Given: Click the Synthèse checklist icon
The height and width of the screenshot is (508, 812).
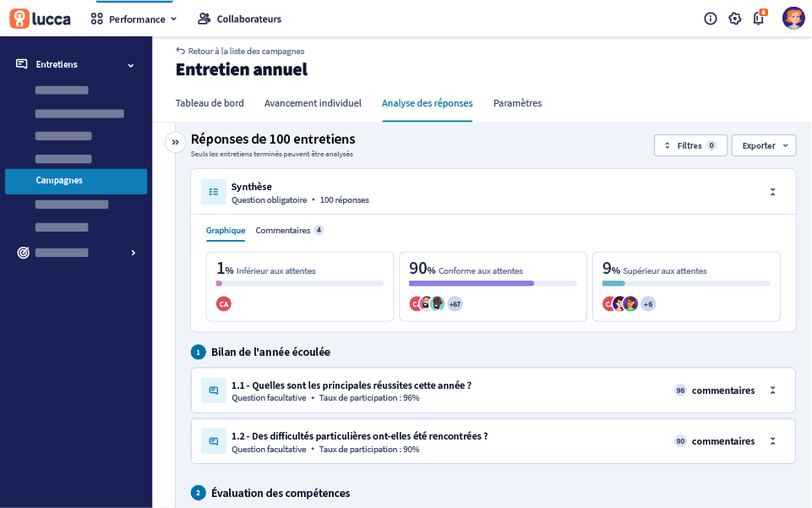Looking at the screenshot, I should (x=214, y=192).
